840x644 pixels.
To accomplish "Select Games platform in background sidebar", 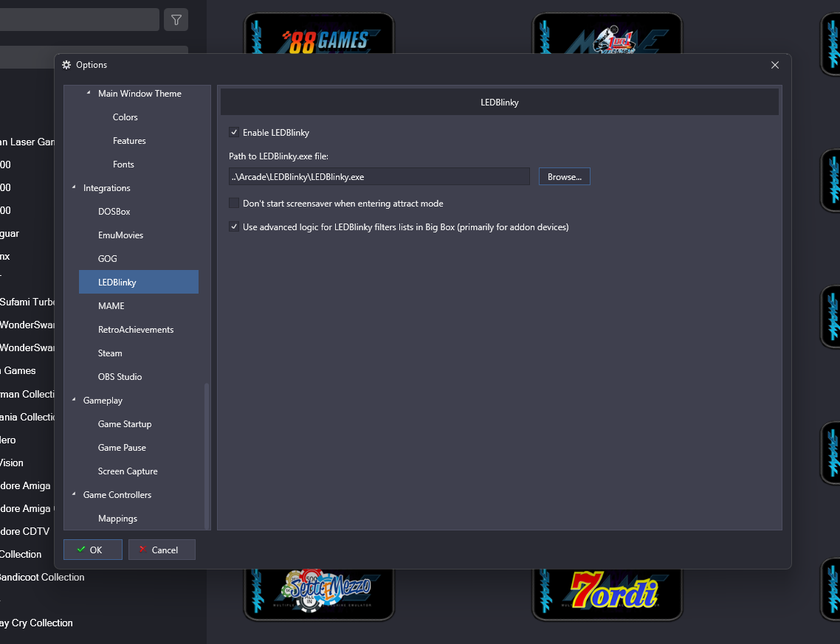I will [x=18, y=370].
